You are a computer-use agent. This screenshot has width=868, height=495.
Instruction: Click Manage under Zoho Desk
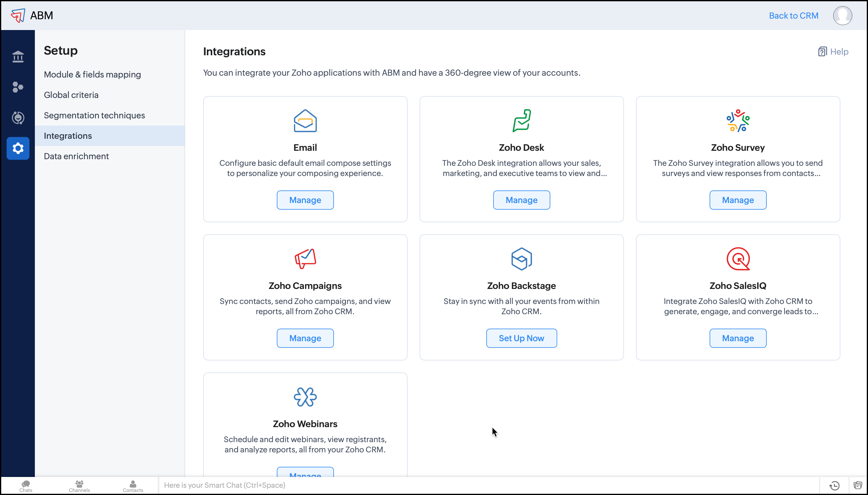tap(521, 200)
